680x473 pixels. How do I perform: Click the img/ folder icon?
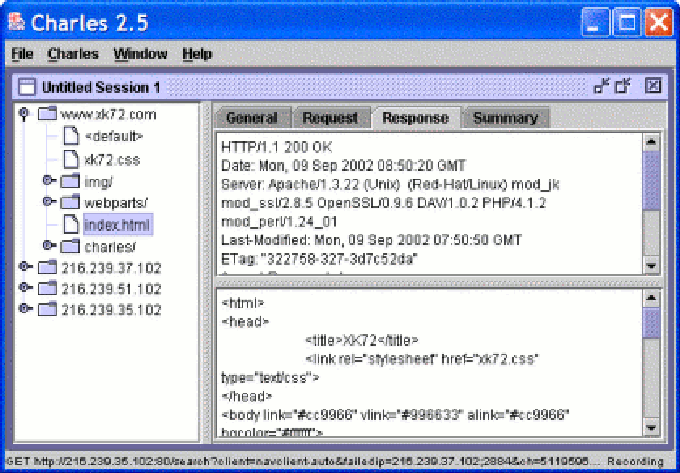click(x=70, y=180)
